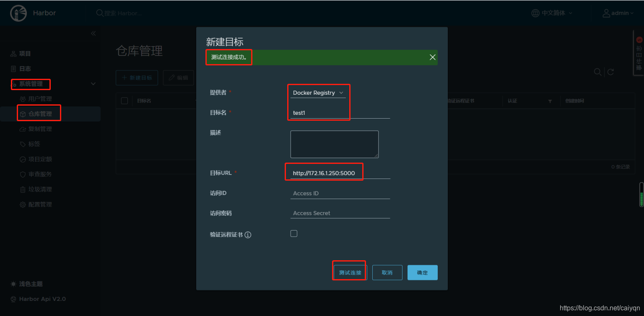644x316 pixels.
Task: Open the 提供者 Docker Registry dropdown
Action: [x=318, y=93]
